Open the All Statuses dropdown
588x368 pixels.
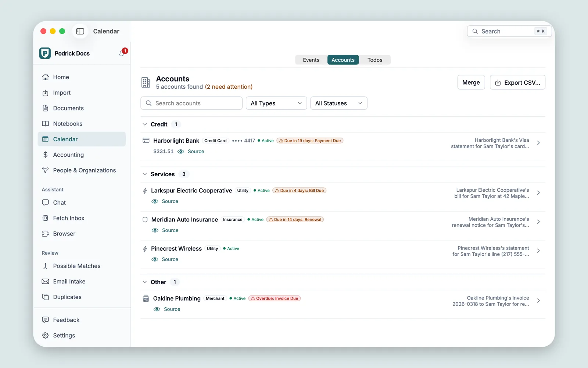(339, 103)
